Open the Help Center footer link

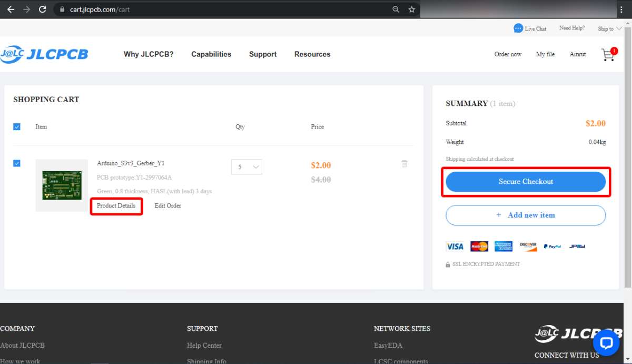(x=204, y=346)
